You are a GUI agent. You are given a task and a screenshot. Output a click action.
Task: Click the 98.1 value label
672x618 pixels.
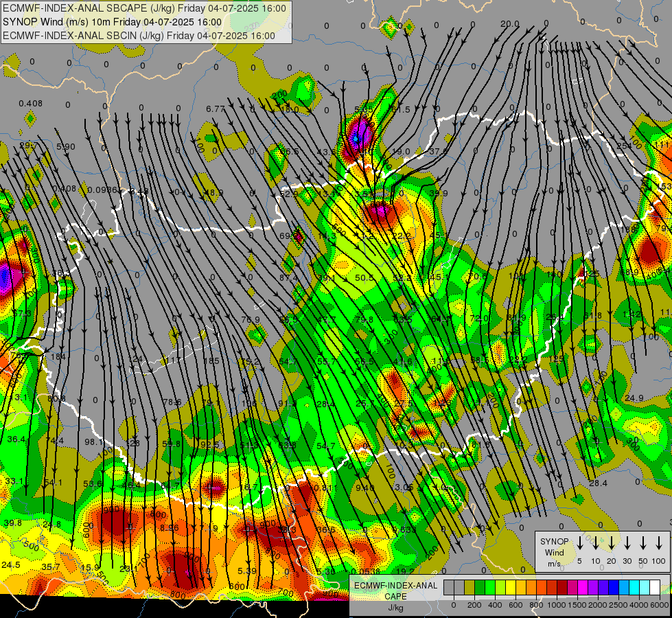tap(94, 442)
